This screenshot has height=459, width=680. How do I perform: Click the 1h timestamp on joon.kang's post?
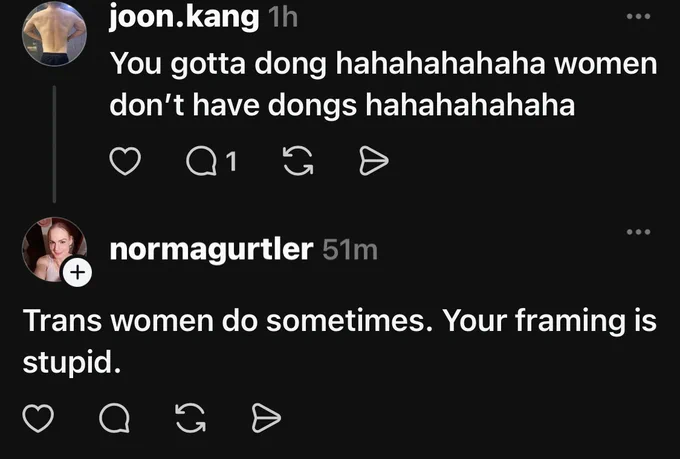coord(284,18)
